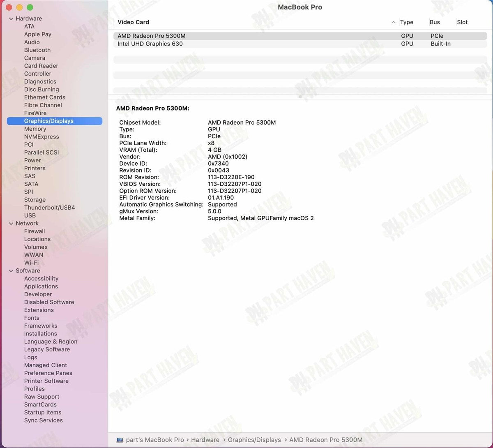Open SPI in the sidebar
The height and width of the screenshot is (448, 493).
28,192
